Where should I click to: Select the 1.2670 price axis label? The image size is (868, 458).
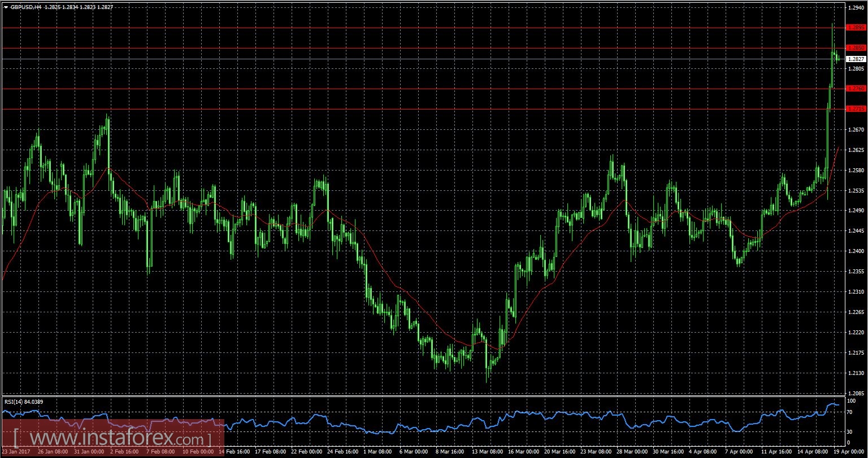856,129
